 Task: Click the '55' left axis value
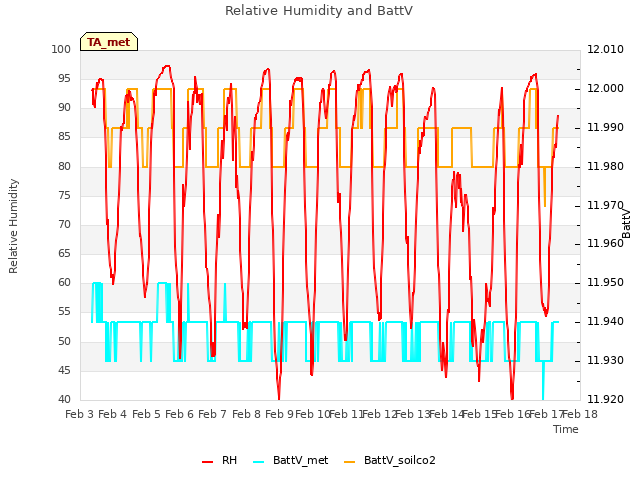pyautogui.click(x=64, y=312)
